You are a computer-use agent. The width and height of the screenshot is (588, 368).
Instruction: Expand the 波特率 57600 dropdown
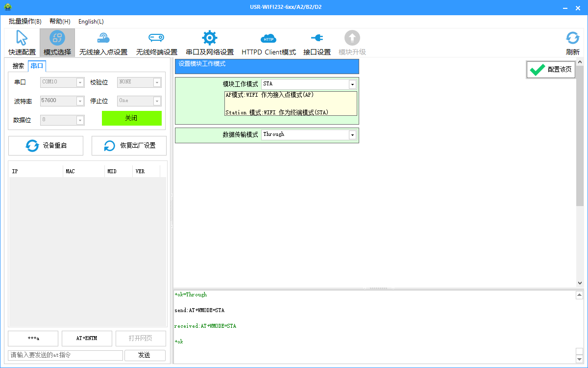pyautogui.click(x=80, y=101)
